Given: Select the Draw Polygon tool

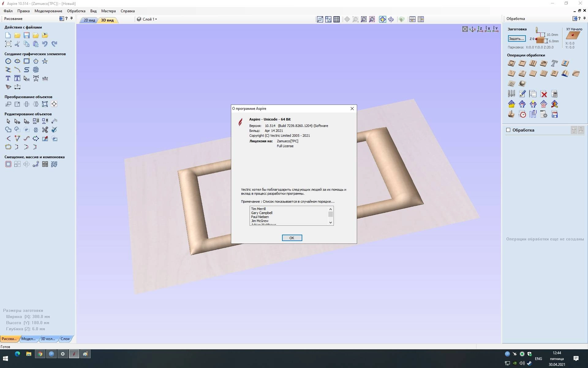Looking at the screenshot, I should pyautogui.click(x=36, y=61).
